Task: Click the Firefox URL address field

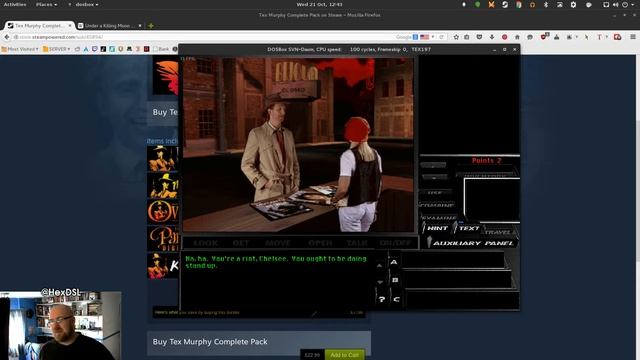Action: (204, 37)
